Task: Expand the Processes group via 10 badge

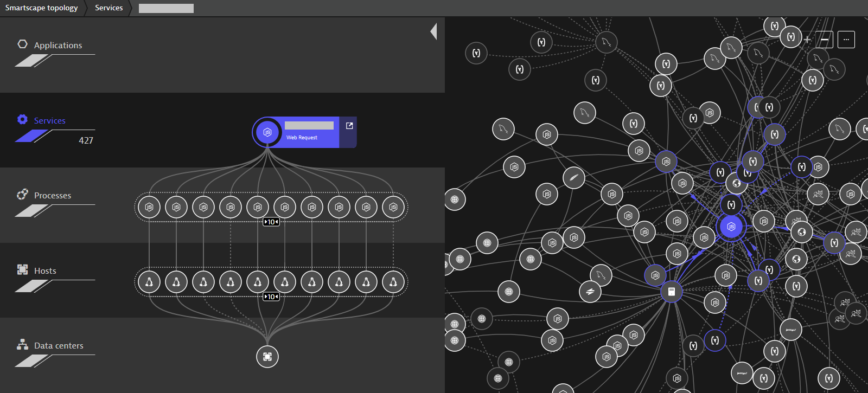Action: click(x=271, y=222)
